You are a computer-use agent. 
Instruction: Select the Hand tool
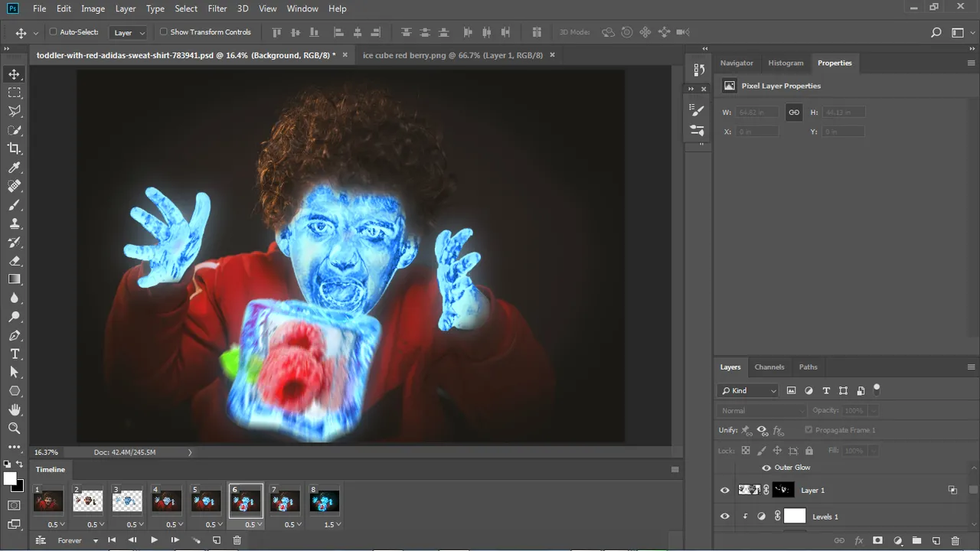pos(15,410)
